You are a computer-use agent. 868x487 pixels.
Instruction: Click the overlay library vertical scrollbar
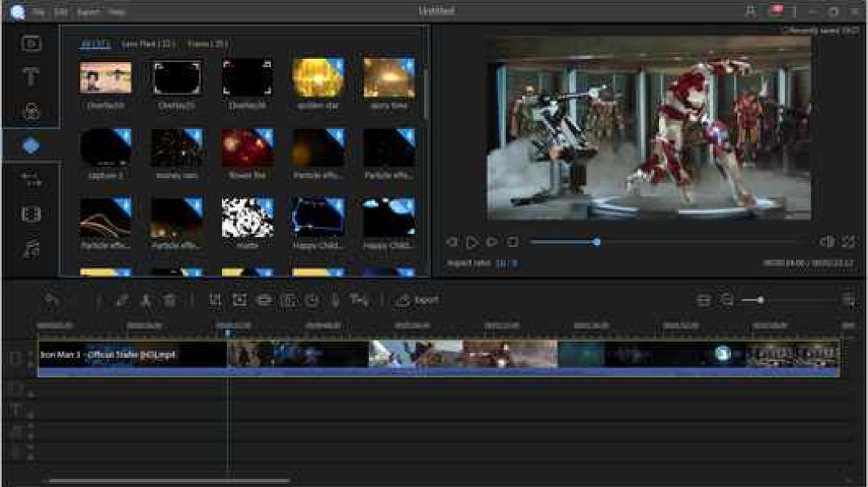point(426,93)
